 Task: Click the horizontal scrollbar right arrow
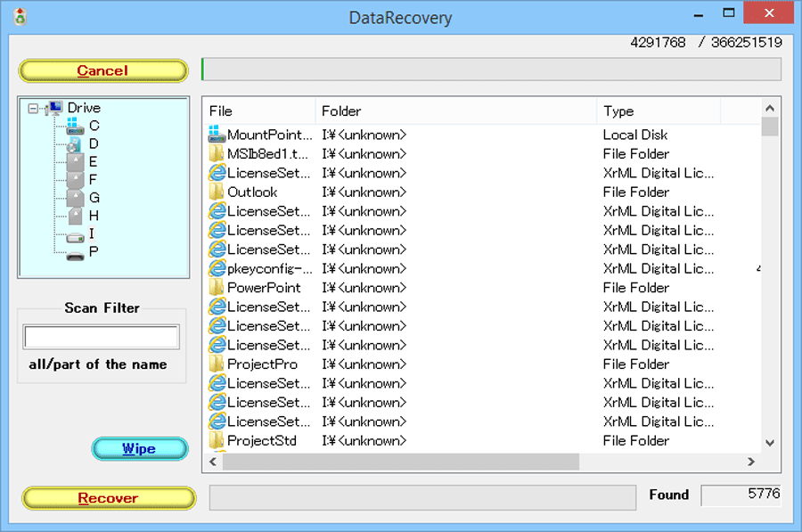click(751, 462)
